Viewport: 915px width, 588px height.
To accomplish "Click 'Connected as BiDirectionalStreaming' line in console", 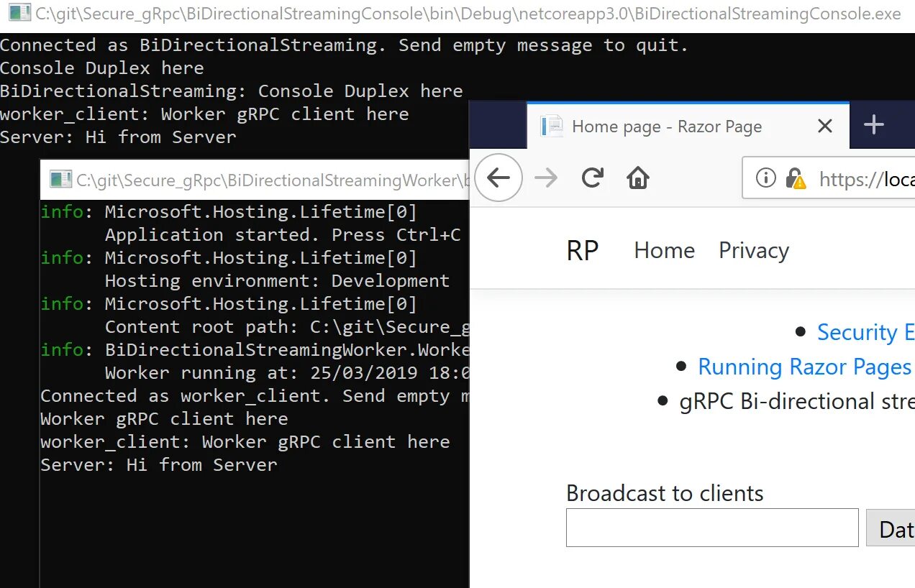I will (345, 45).
